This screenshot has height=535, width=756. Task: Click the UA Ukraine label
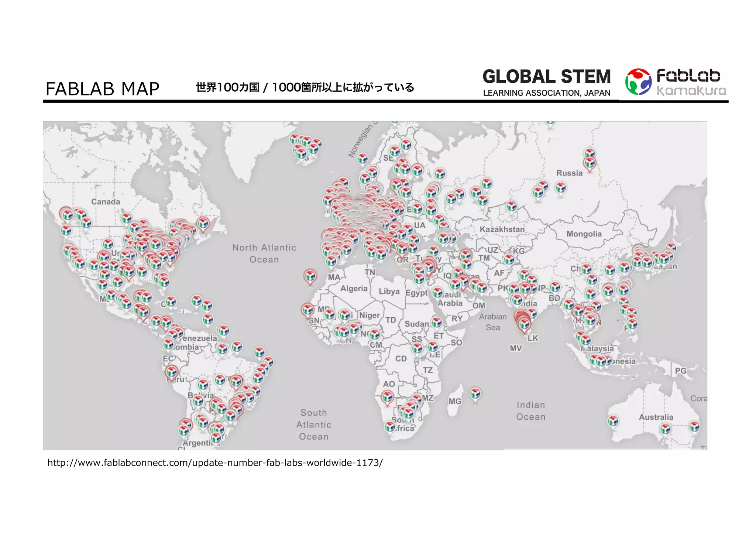(419, 225)
